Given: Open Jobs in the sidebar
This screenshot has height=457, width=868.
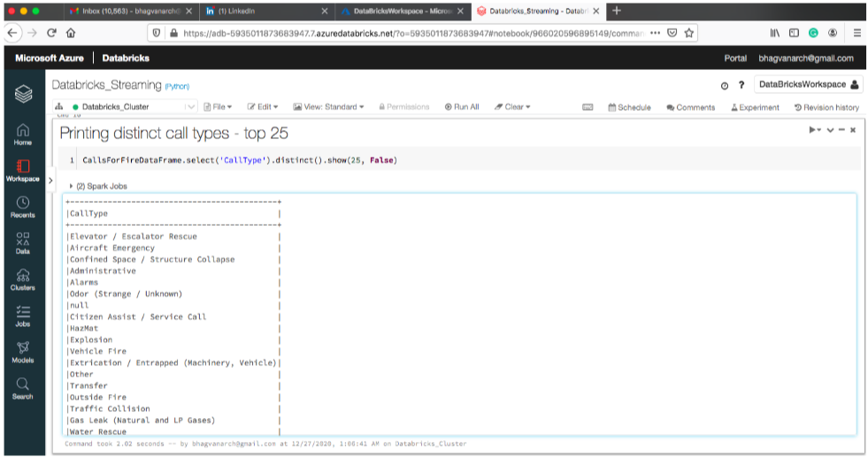Looking at the screenshot, I should click(x=23, y=316).
